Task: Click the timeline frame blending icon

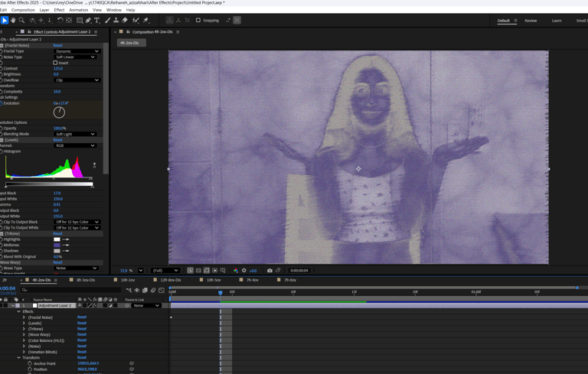Action: 145,290
